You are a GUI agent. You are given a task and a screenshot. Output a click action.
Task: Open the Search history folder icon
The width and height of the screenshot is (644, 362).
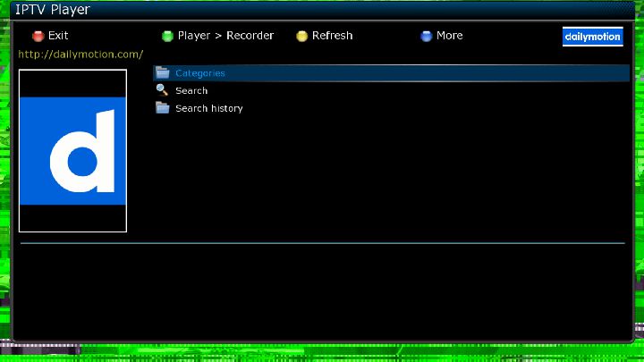(163, 107)
